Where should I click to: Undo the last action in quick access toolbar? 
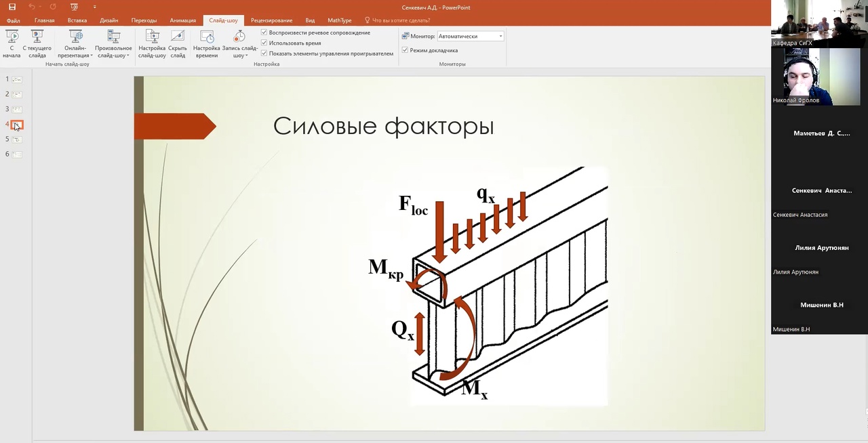click(31, 7)
